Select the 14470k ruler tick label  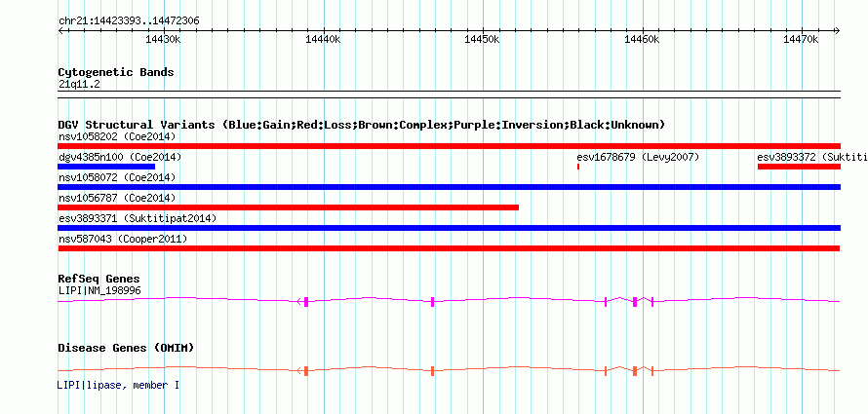pyautogui.click(x=802, y=39)
